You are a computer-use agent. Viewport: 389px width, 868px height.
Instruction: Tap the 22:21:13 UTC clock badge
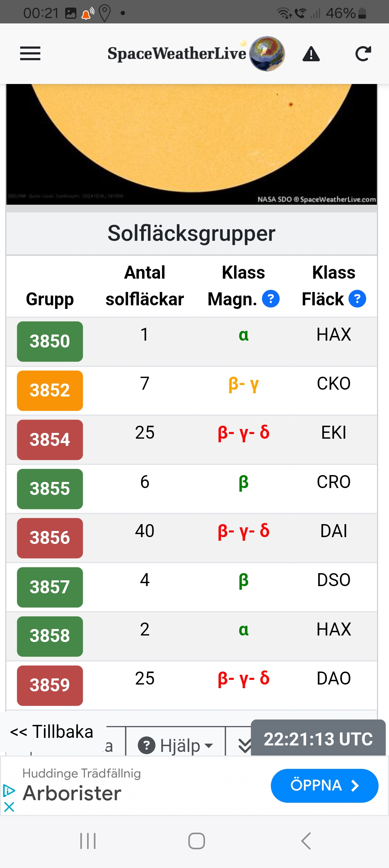coord(318,739)
